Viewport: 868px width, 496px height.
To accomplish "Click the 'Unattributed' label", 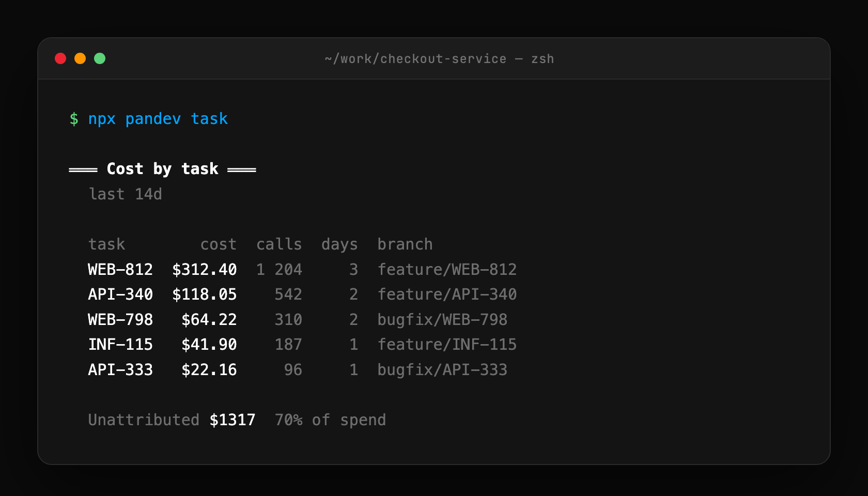I will coord(144,420).
